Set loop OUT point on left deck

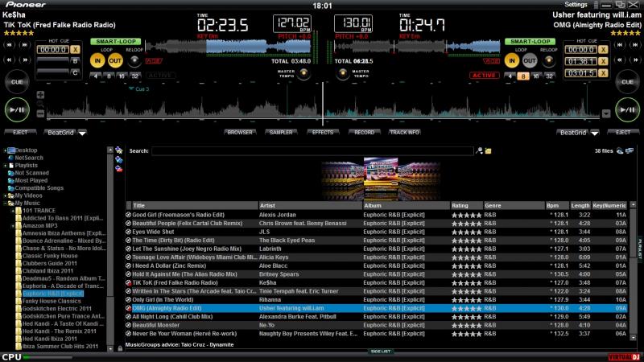click(115, 61)
